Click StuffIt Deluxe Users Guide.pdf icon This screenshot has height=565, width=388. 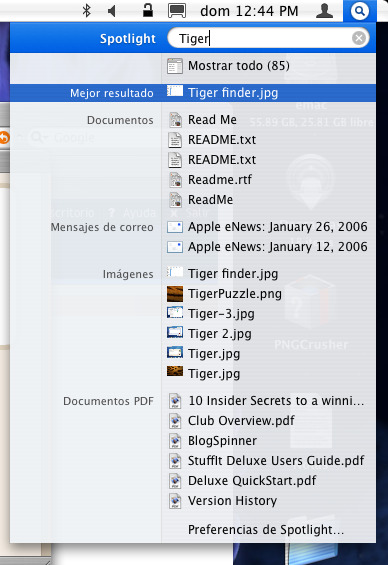pos(175,461)
